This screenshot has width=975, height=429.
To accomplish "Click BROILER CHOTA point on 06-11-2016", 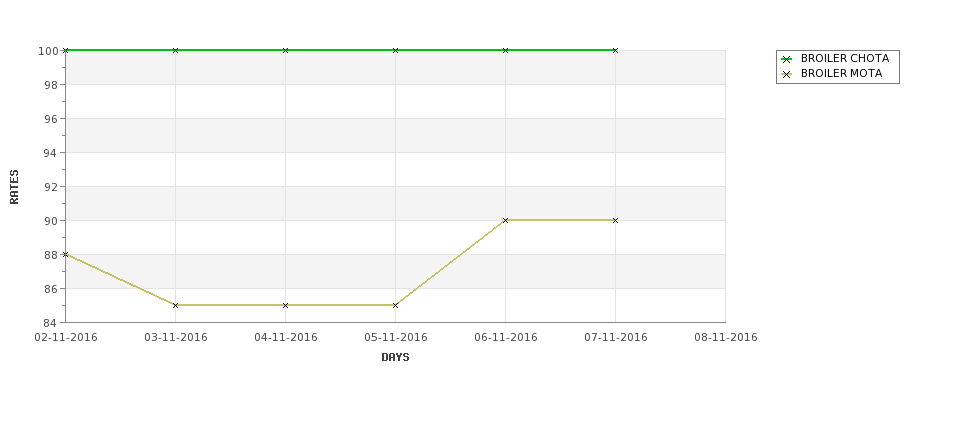I will coord(506,50).
